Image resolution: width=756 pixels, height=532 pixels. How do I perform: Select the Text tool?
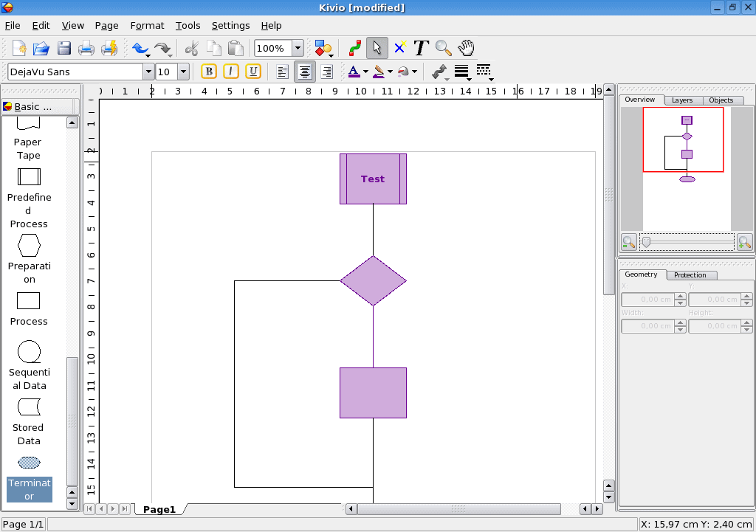[422, 48]
